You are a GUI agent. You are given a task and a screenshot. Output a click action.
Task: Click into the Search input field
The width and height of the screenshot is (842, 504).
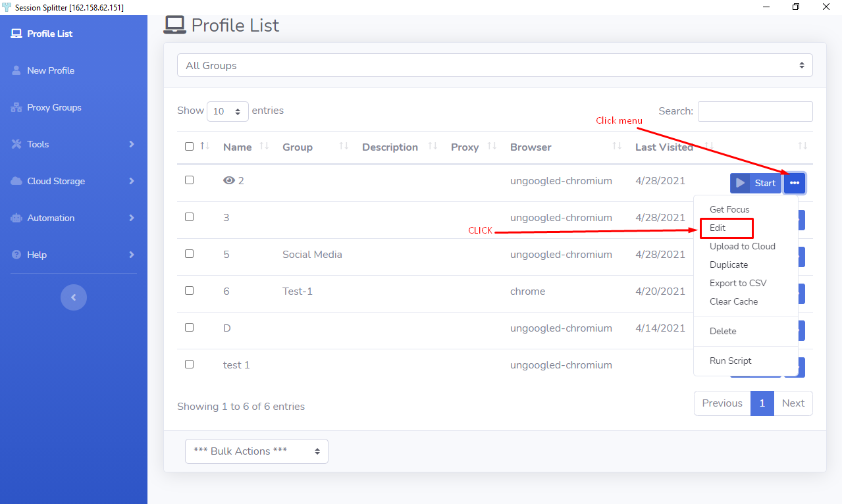[755, 111]
